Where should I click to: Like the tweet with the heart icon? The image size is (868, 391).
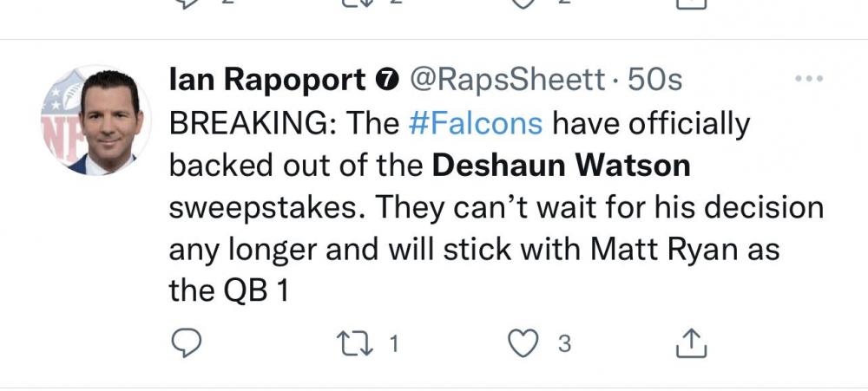pyautogui.click(x=523, y=344)
